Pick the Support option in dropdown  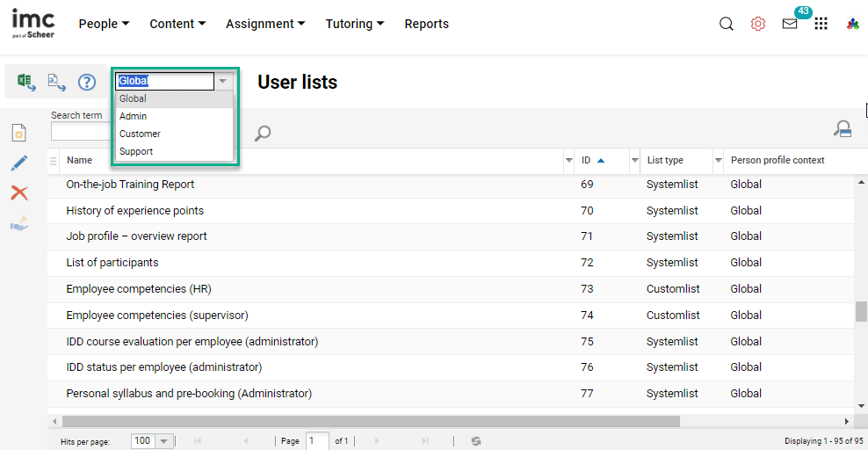click(x=136, y=151)
